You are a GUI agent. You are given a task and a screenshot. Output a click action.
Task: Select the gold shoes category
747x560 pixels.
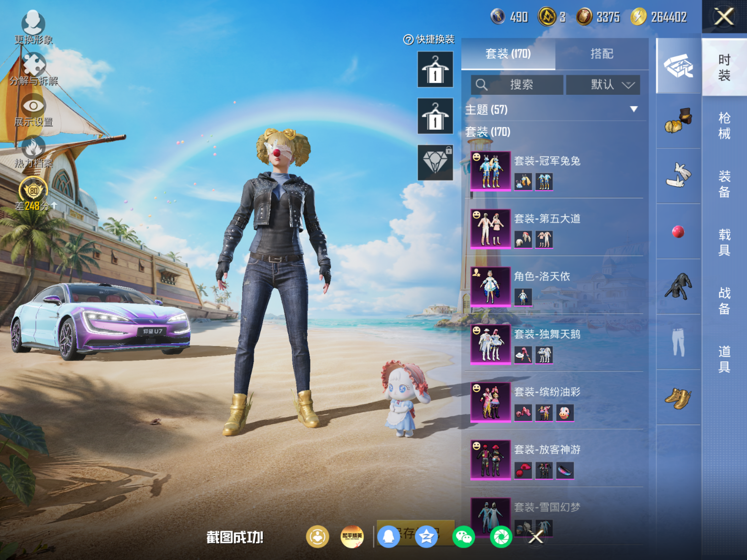click(678, 397)
